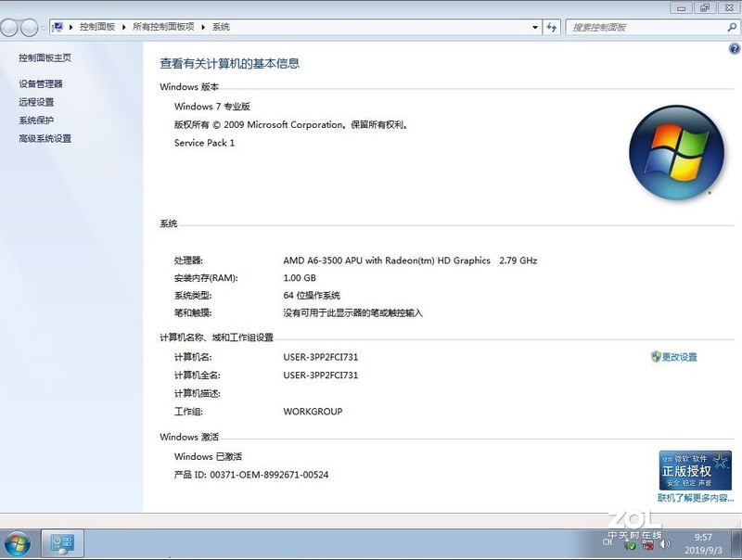Select 系统 in the breadcrumb bar
The width and height of the screenshot is (742, 560).
coord(221,27)
